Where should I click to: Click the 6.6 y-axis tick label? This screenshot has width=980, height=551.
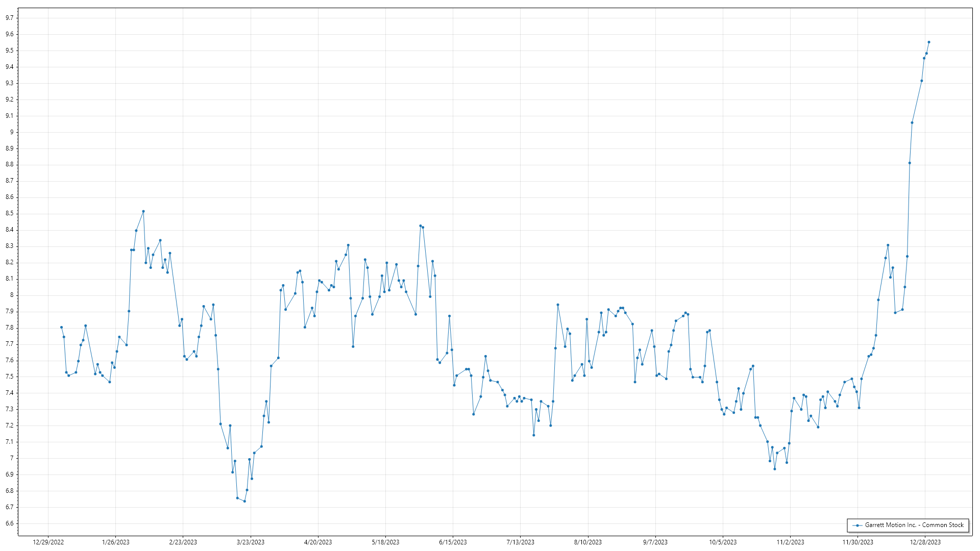click(x=10, y=523)
